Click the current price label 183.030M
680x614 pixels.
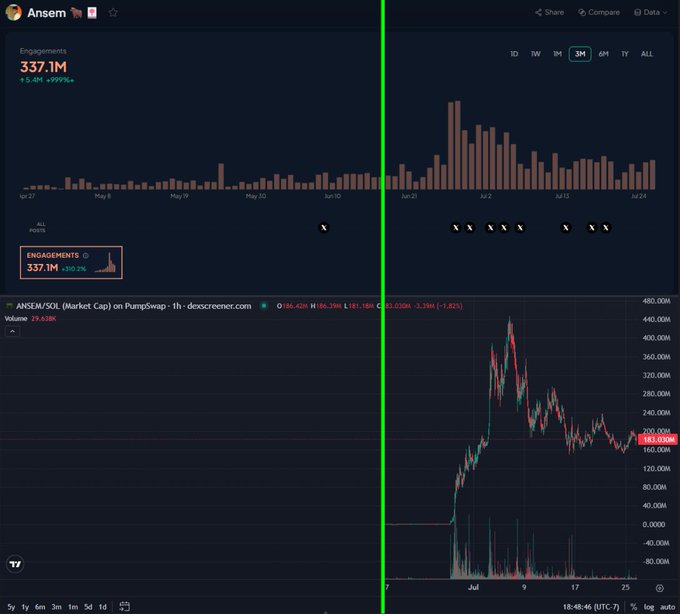click(x=658, y=440)
